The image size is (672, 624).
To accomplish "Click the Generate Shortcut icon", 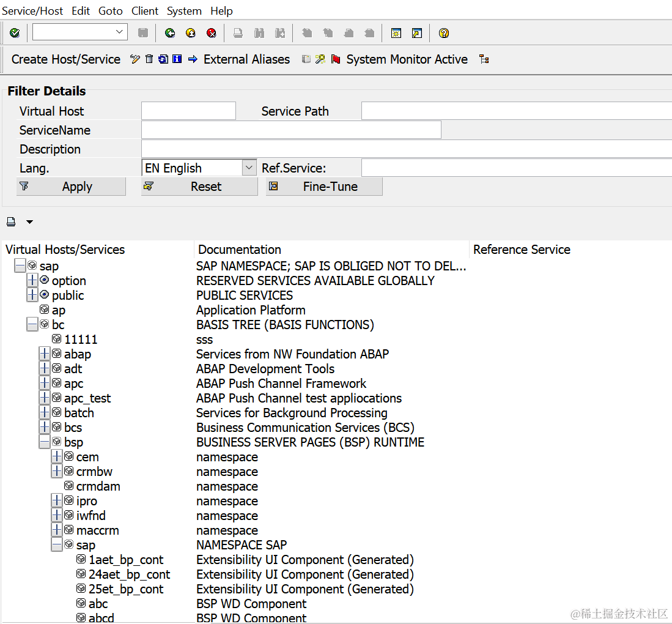I will [416, 33].
